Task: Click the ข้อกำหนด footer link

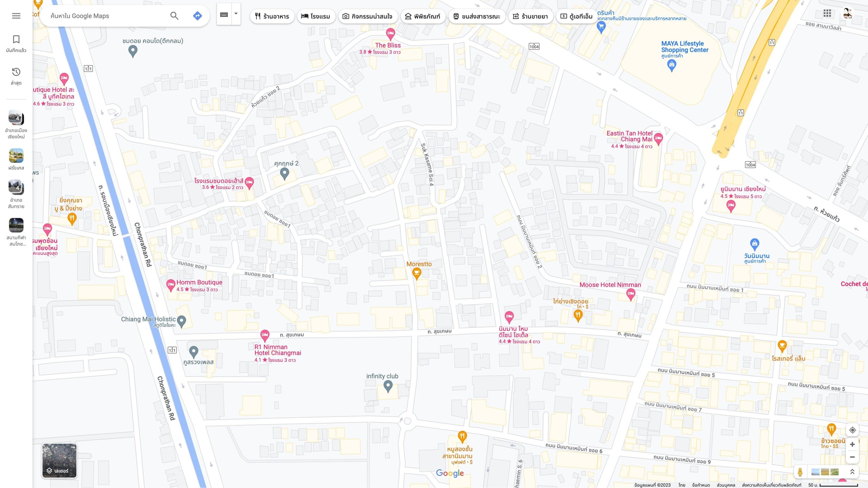Action: [x=701, y=485]
